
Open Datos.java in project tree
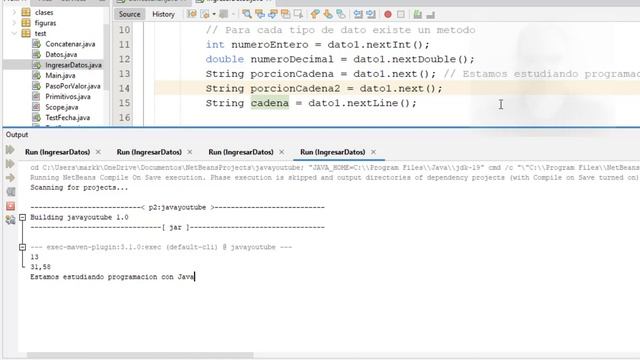pos(61,54)
